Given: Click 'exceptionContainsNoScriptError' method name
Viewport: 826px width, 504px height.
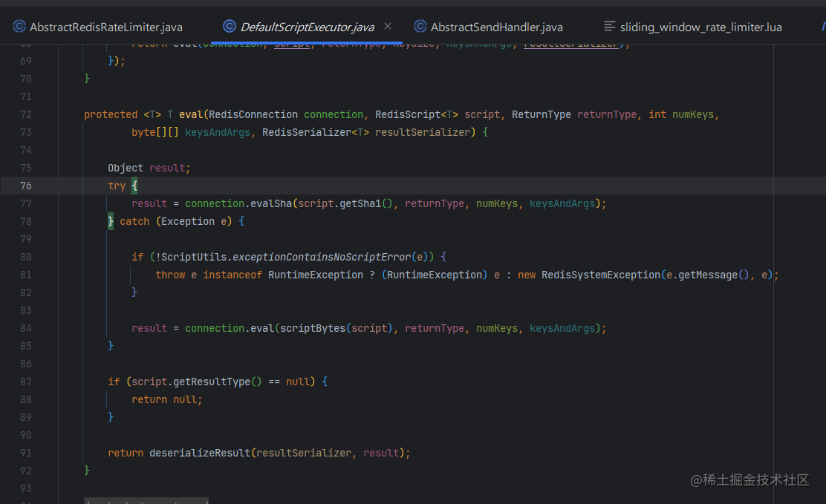Looking at the screenshot, I should tap(322, 257).
